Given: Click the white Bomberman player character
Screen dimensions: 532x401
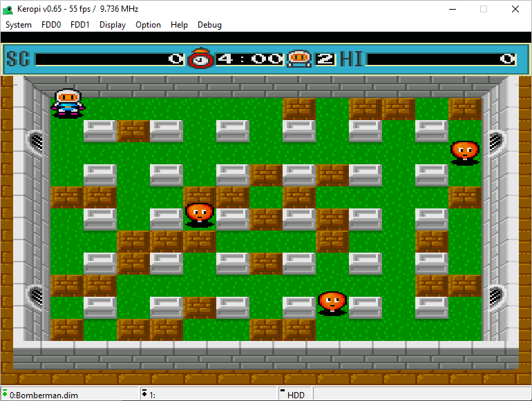Looking at the screenshot, I should click(68, 104).
